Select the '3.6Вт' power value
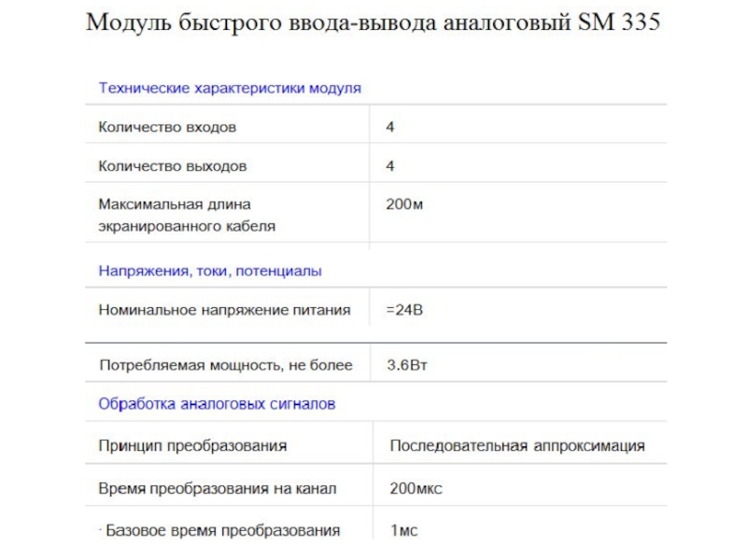The width and height of the screenshot is (747, 560). point(407,365)
